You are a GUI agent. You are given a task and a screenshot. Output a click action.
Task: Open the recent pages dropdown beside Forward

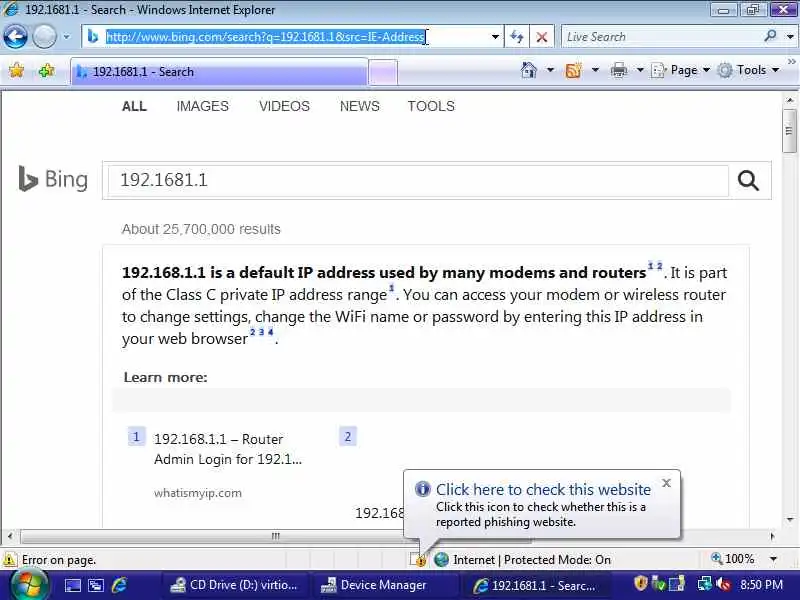coord(66,37)
